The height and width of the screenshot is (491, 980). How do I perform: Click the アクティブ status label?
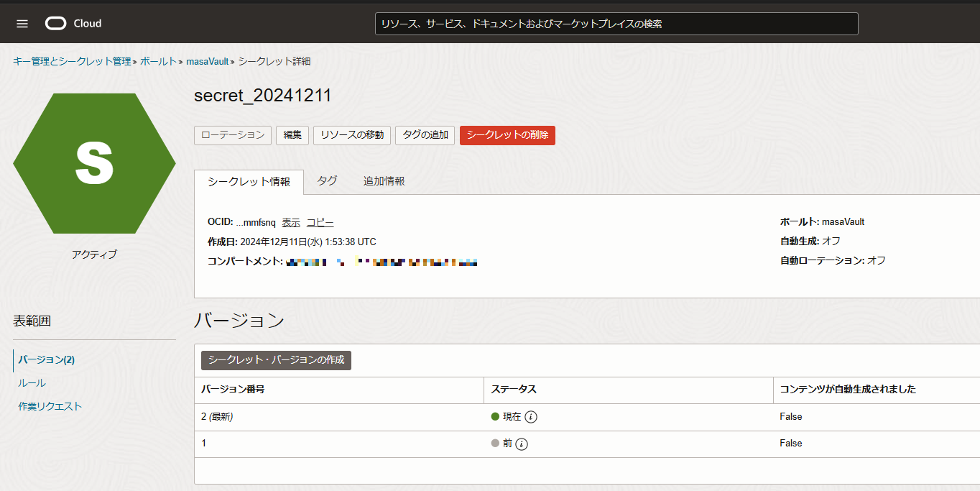click(x=94, y=254)
